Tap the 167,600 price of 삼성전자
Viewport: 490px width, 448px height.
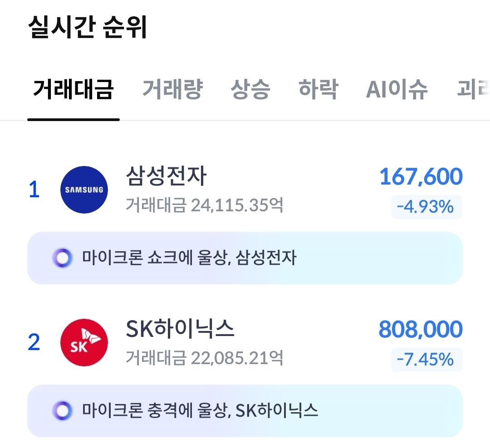tap(421, 177)
